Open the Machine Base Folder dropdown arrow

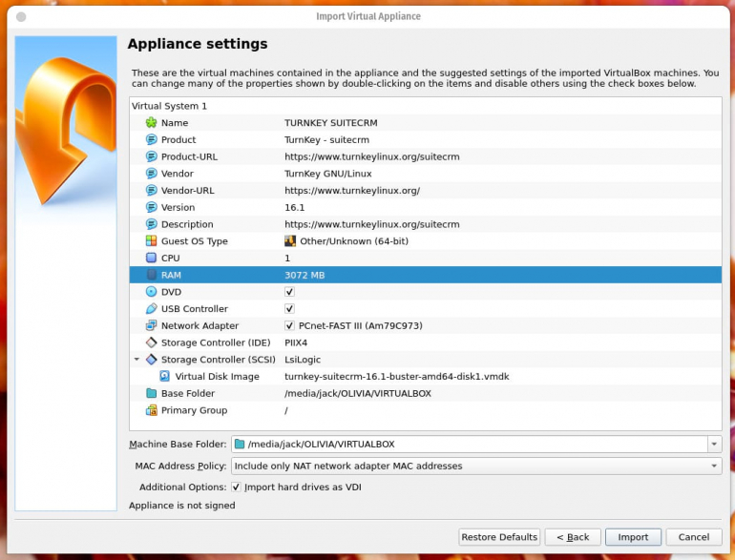pyautogui.click(x=714, y=444)
